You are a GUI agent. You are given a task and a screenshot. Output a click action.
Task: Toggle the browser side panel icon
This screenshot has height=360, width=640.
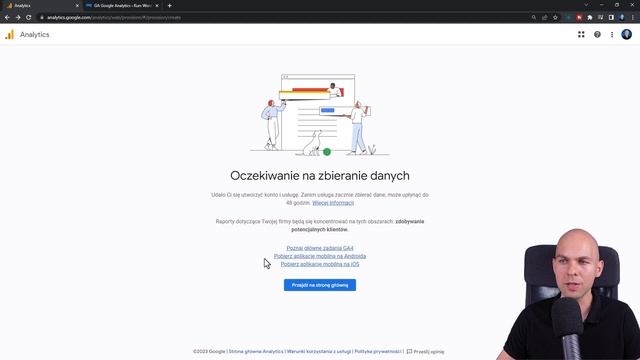(611, 18)
